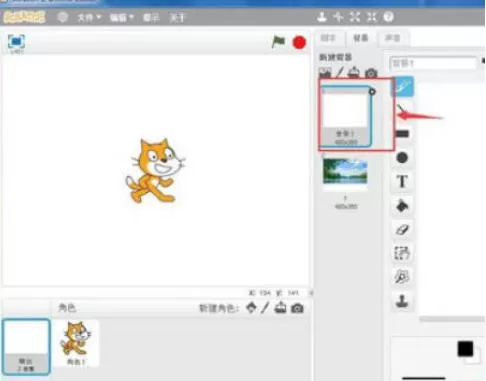The width and height of the screenshot is (486, 381).
Task: Select the cat sprite 角色1 thumbnail
Action: point(76,343)
